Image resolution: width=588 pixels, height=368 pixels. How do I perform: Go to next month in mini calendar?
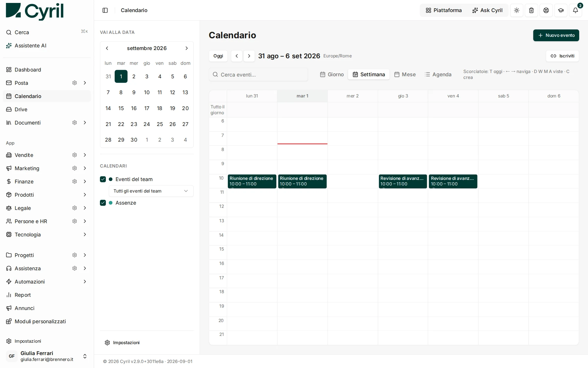coord(186,48)
